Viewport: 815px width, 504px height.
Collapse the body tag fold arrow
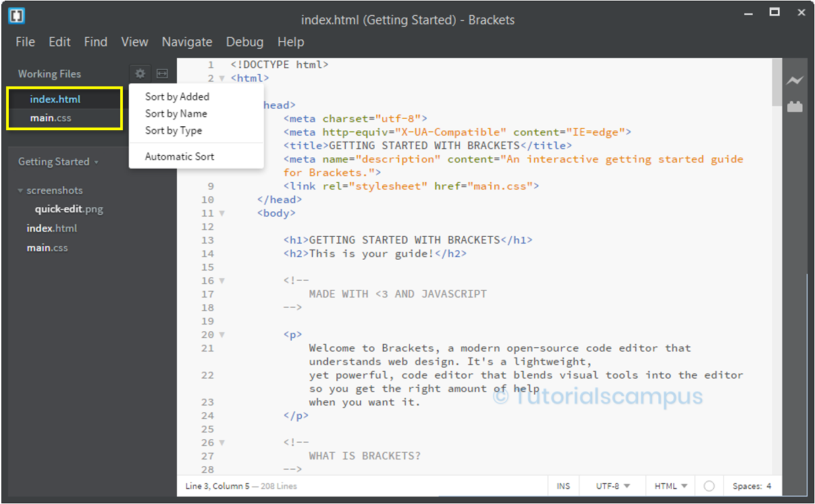[222, 213]
